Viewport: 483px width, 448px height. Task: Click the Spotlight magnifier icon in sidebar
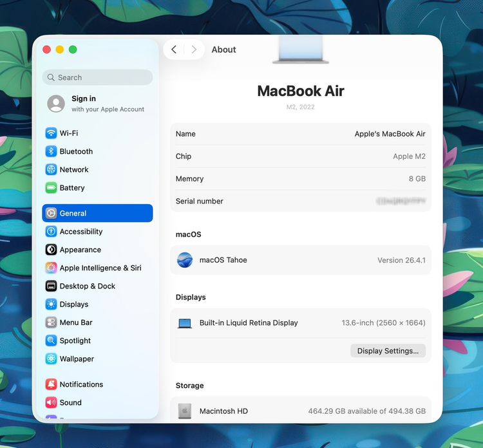tap(51, 341)
